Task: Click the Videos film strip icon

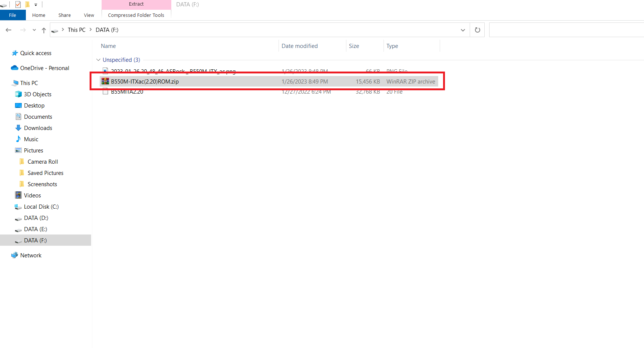Action: coord(18,195)
